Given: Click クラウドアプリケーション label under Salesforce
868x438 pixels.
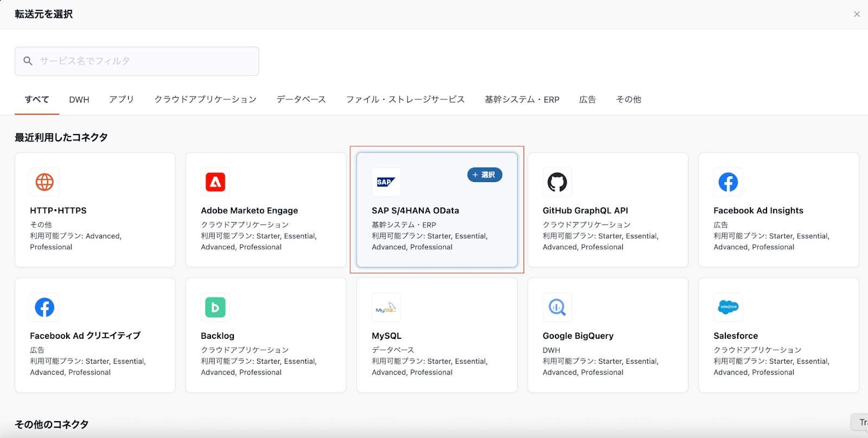Looking at the screenshot, I should 757,350.
